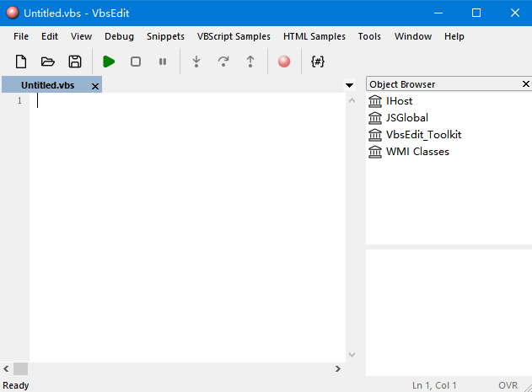Screen dimensions: 532x392
Task: Close the Object Browser panel
Action: pyautogui.click(x=525, y=83)
